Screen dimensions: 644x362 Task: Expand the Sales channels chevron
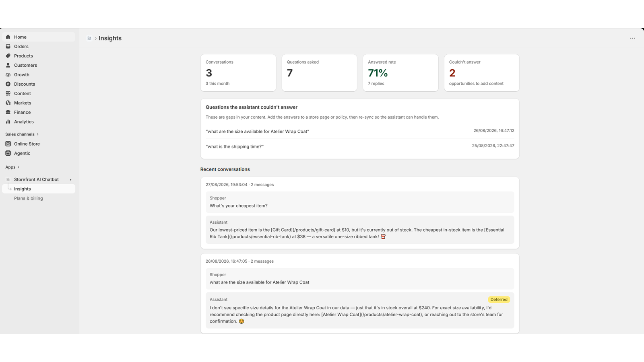tap(37, 134)
